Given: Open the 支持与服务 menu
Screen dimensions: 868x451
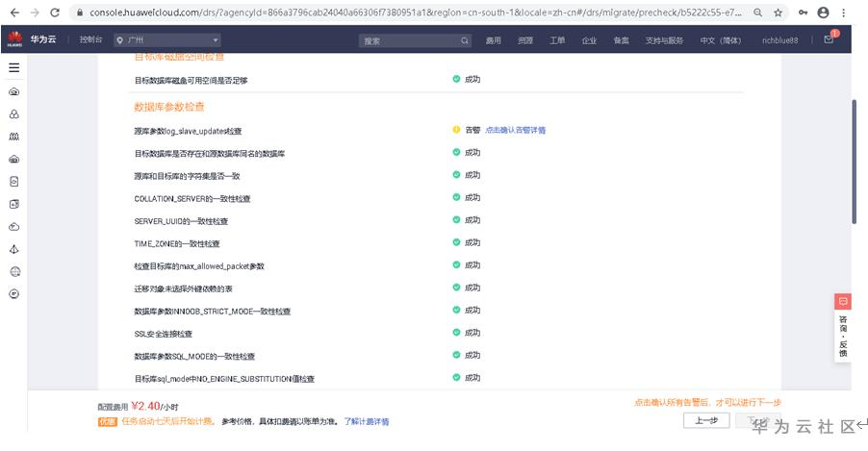Looking at the screenshot, I should click(x=664, y=40).
